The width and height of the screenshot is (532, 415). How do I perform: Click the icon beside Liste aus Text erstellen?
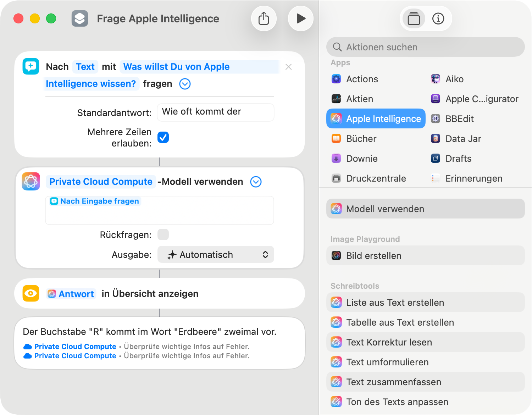[336, 302]
